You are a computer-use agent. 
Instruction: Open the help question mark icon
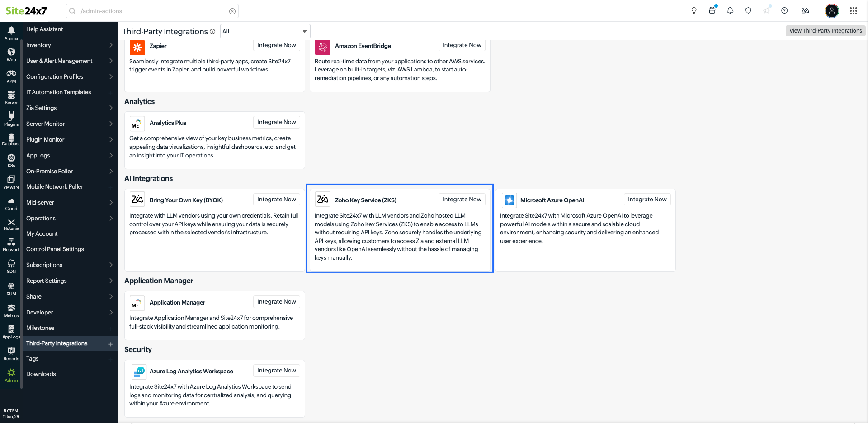[x=784, y=10]
